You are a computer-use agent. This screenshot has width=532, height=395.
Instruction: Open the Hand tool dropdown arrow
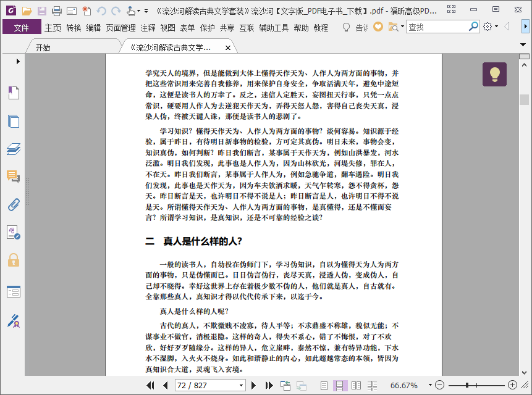click(x=138, y=11)
